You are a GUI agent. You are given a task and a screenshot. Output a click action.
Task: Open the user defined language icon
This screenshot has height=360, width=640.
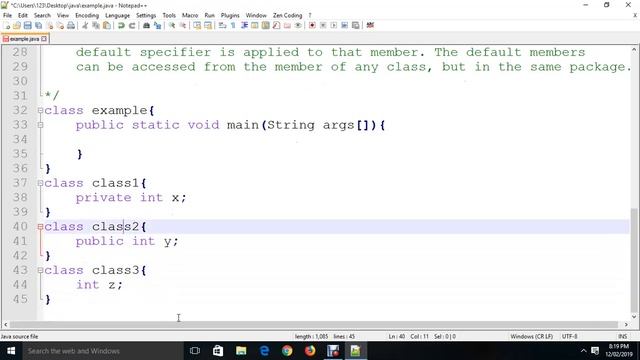coord(255,25)
